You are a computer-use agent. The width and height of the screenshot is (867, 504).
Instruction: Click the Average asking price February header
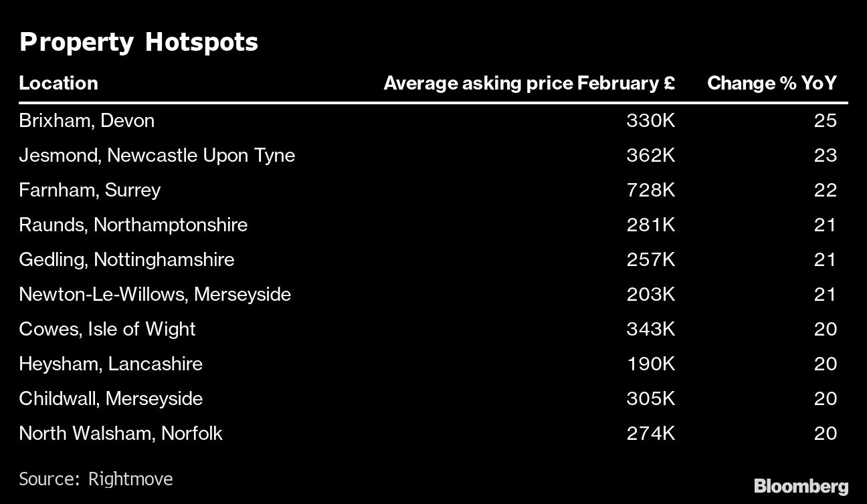(x=528, y=83)
